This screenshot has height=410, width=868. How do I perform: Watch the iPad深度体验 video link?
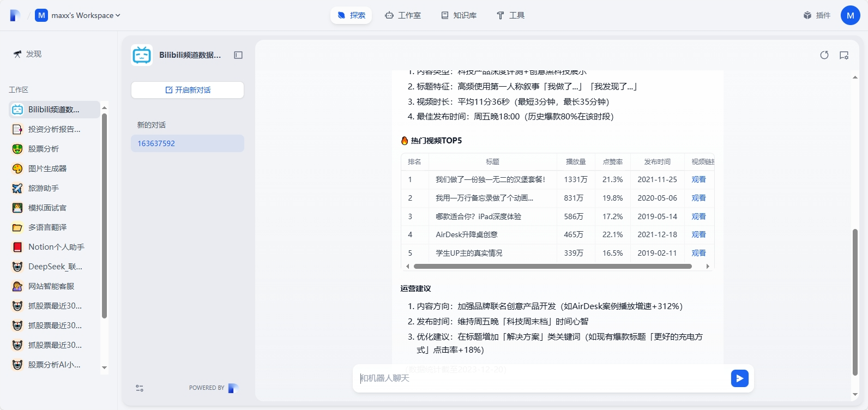tap(698, 216)
